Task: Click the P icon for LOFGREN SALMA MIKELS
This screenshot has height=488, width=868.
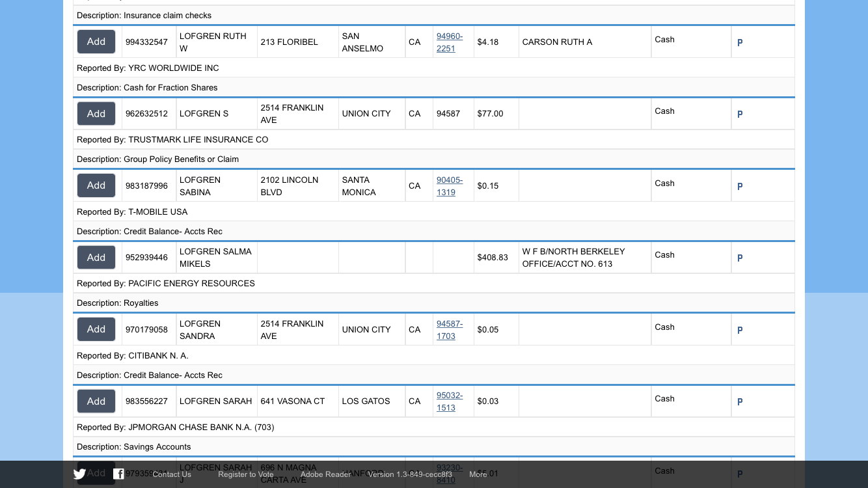Action: [x=740, y=258]
